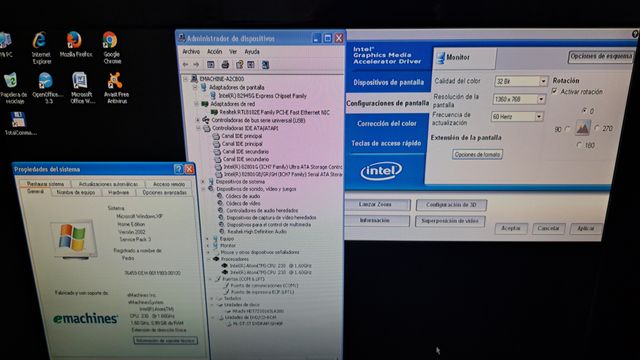Open the Acción menu in device manager
Screen dimensions: 640x360
(214, 52)
